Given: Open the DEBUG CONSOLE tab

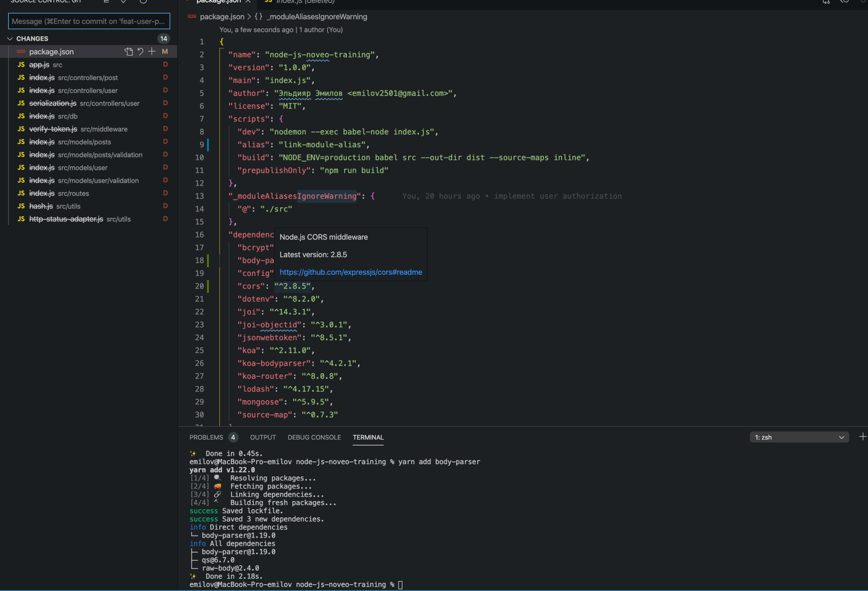Looking at the screenshot, I should 314,437.
